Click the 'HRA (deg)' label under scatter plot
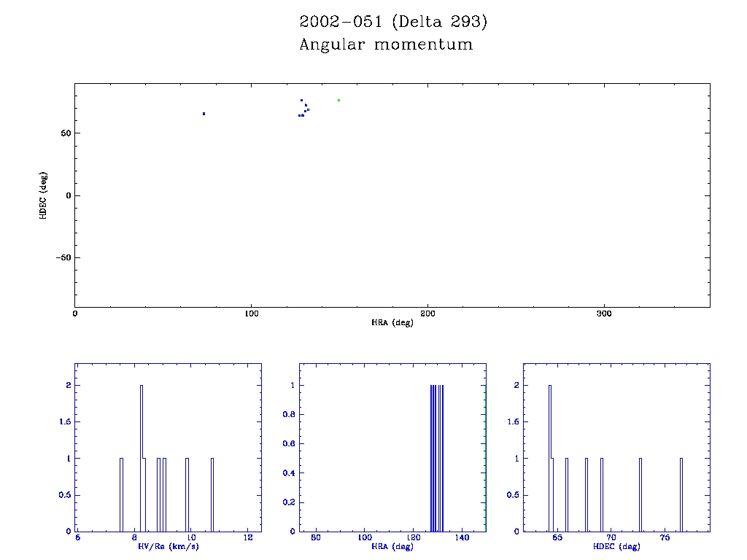 tap(392, 322)
